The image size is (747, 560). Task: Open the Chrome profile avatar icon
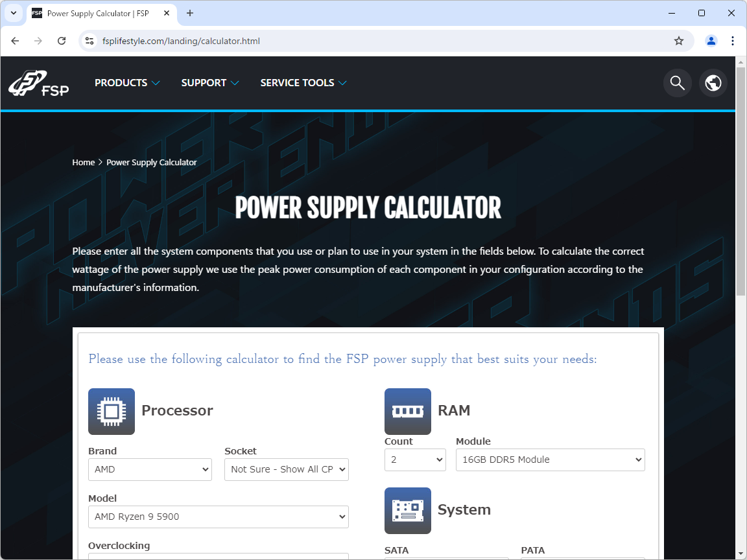(711, 40)
